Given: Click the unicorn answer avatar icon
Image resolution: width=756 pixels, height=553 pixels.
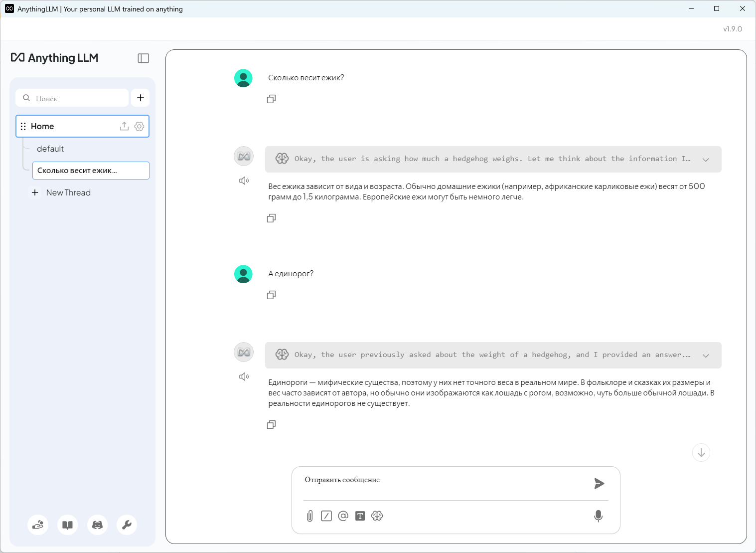Looking at the screenshot, I should [x=244, y=353].
